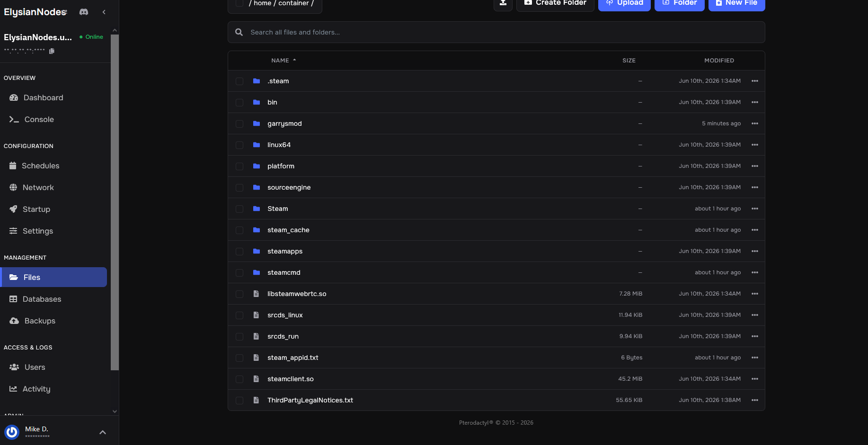Image resolution: width=868 pixels, height=445 pixels.
Task: Click the folder icon of steamcmd
Action: 257,272
